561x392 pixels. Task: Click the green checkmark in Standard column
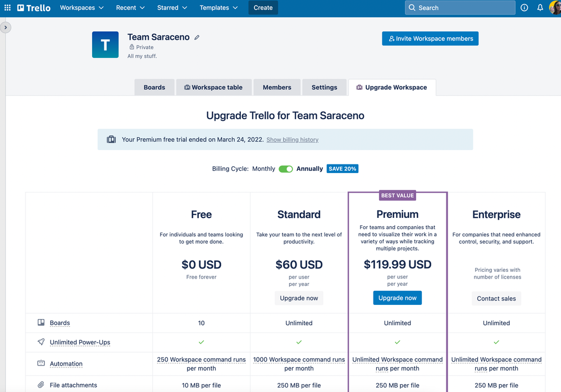click(299, 342)
